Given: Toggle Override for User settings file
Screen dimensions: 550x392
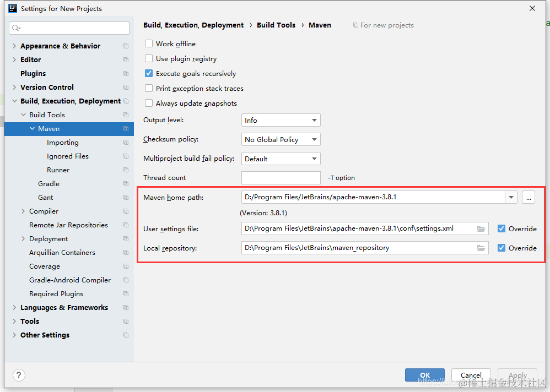Looking at the screenshot, I should (x=502, y=228).
